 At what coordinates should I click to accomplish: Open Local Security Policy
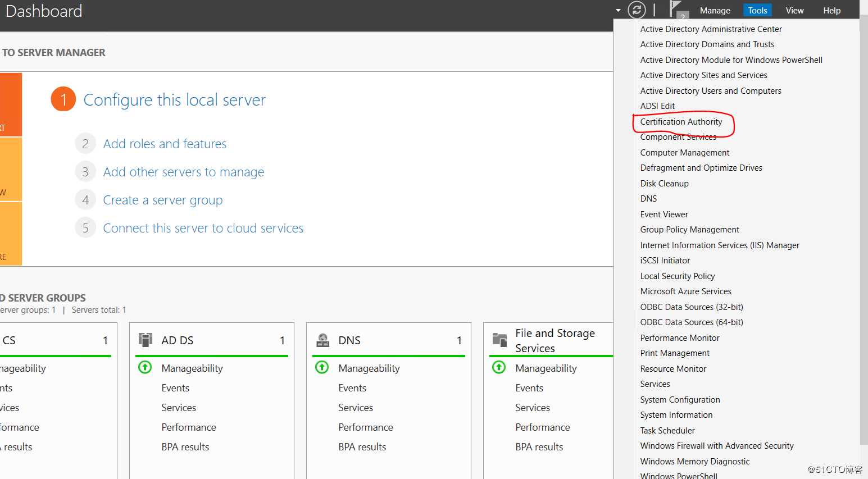point(678,276)
